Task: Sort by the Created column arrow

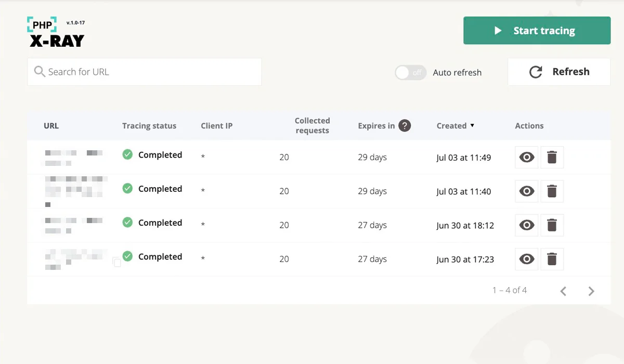Action: 472,125
